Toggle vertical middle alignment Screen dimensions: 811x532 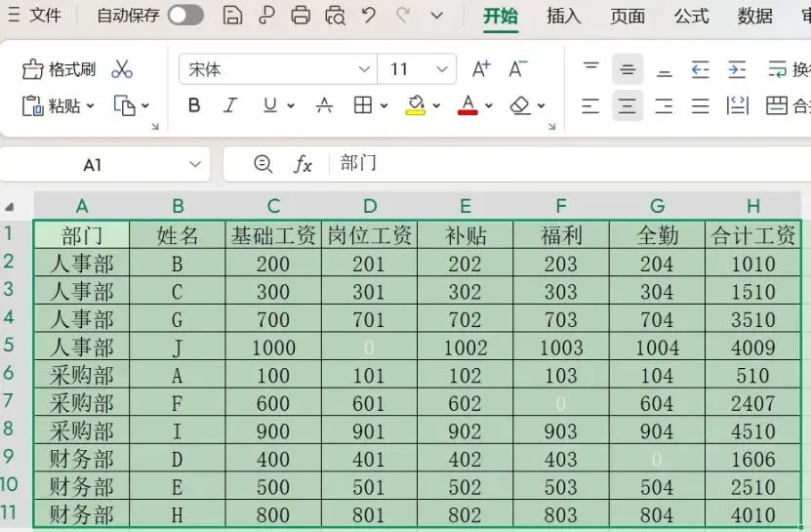pyautogui.click(x=628, y=69)
